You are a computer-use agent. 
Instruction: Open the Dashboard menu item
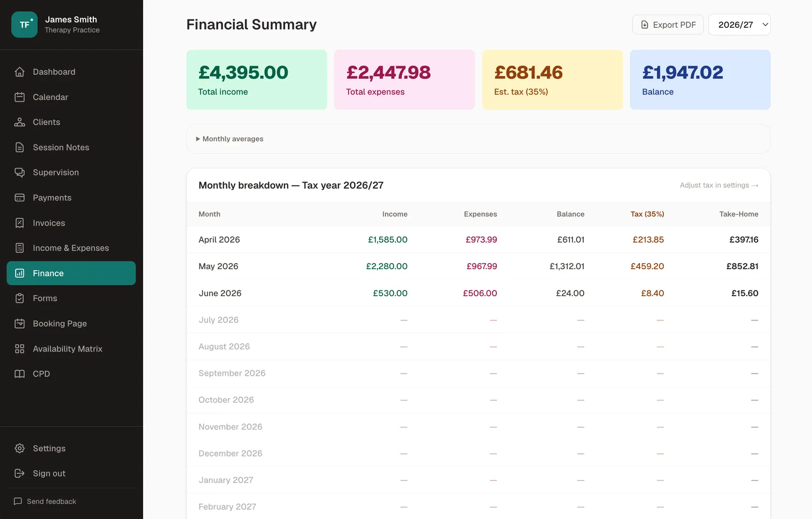click(x=71, y=72)
